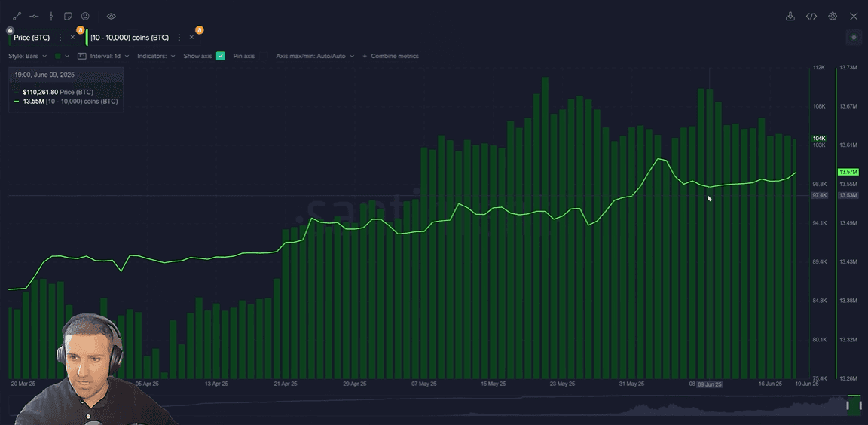Open the Indicators dropdown
The image size is (868, 425).
click(x=156, y=56)
